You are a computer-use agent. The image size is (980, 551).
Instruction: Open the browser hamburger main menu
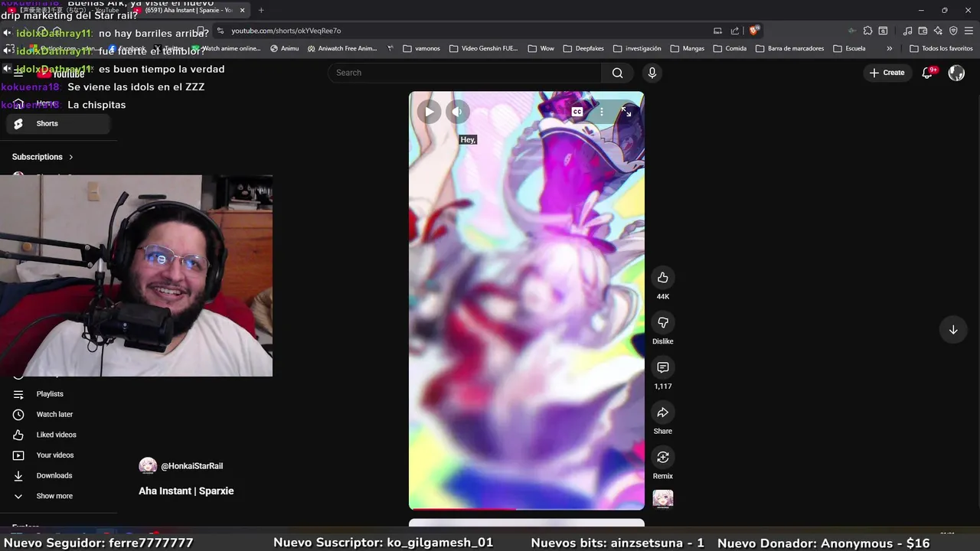pos(969,31)
